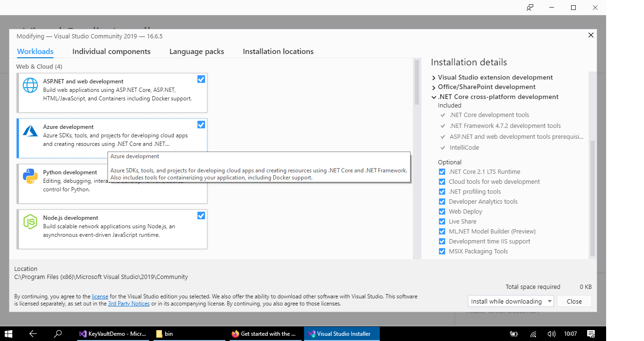Switch to Firefox Get started taskbar item
This screenshot has width=644, height=341.
266,333
